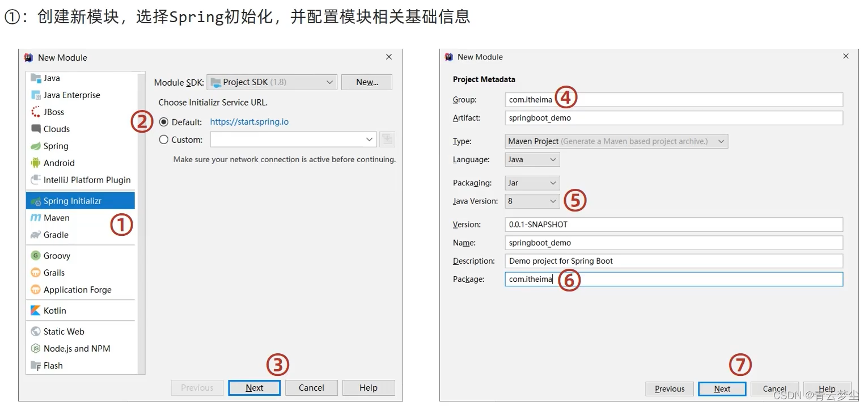Select the Default service URL radio button
The width and height of the screenshot is (868, 406).
click(164, 122)
